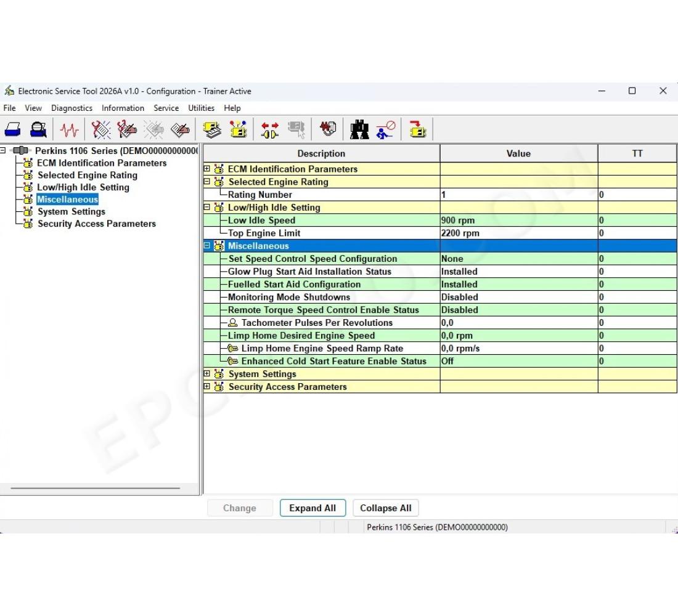Viewport: 678px width, 616px height.
Task: Click the icon beside Low/High Idle Setting in tree
Action: [x=28, y=187]
